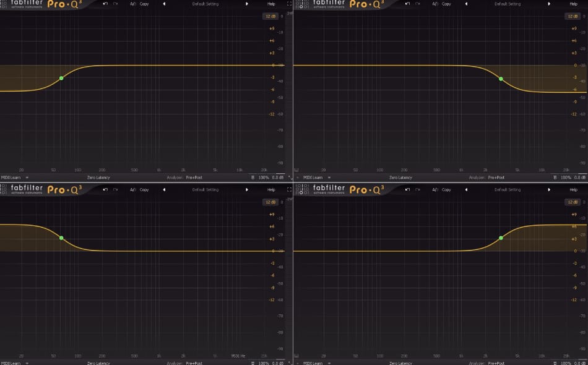Click the 100% gain scale in top-left window

point(264,178)
